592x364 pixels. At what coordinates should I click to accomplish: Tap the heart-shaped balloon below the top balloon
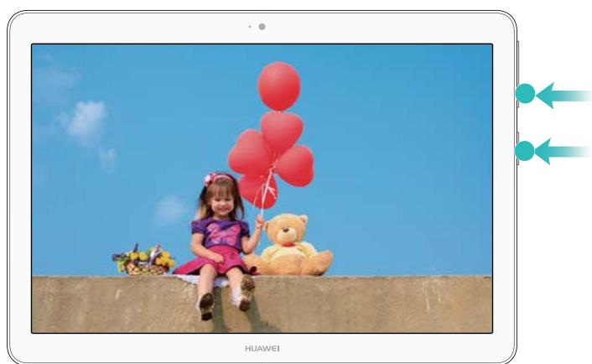click(x=281, y=128)
